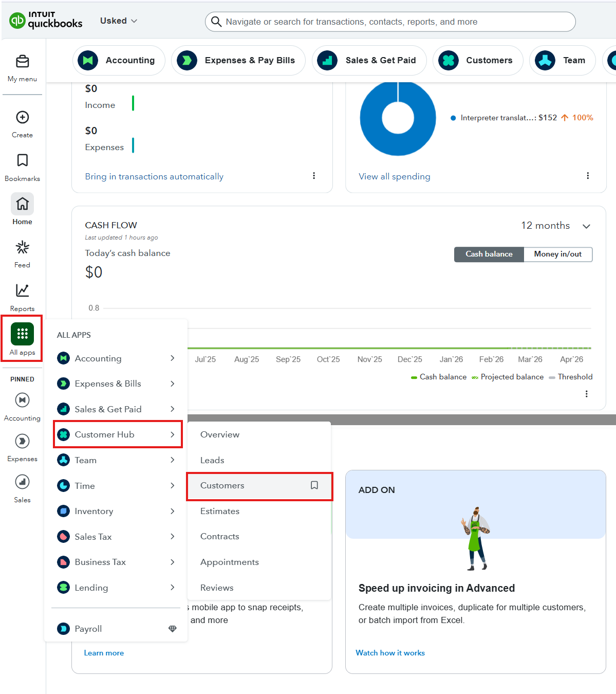Screen dimensions: 616x694
Task: Open pinned Expenses icon in sidebar
Action: [x=22, y=441]
